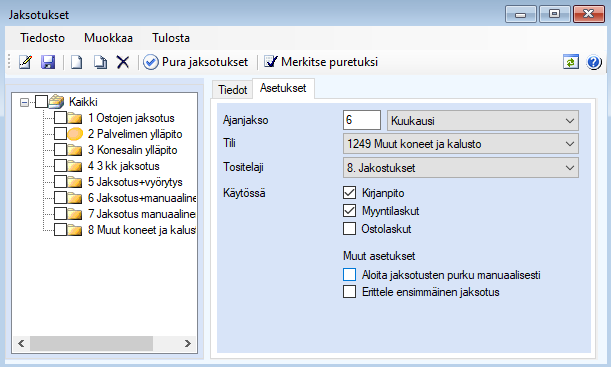Click folder icon of 1 Ostojen jaksotus
Screen dimensions: 611x367
tap(75, 118)
